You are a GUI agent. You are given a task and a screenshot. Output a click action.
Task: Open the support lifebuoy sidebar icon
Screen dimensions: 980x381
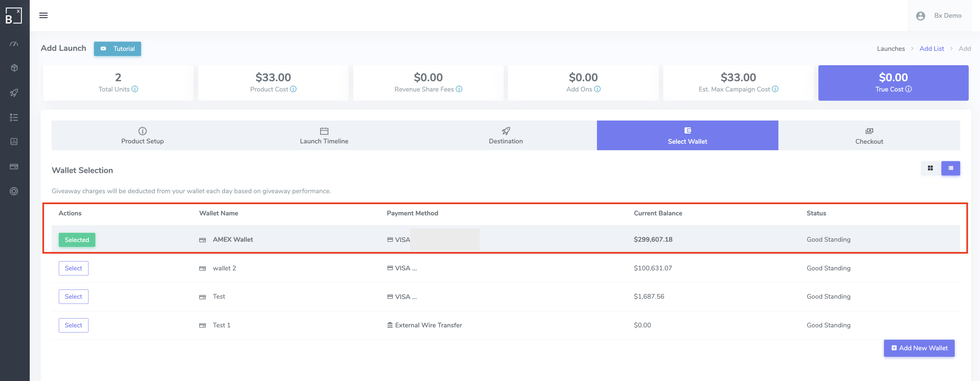[x=14, y=191]
